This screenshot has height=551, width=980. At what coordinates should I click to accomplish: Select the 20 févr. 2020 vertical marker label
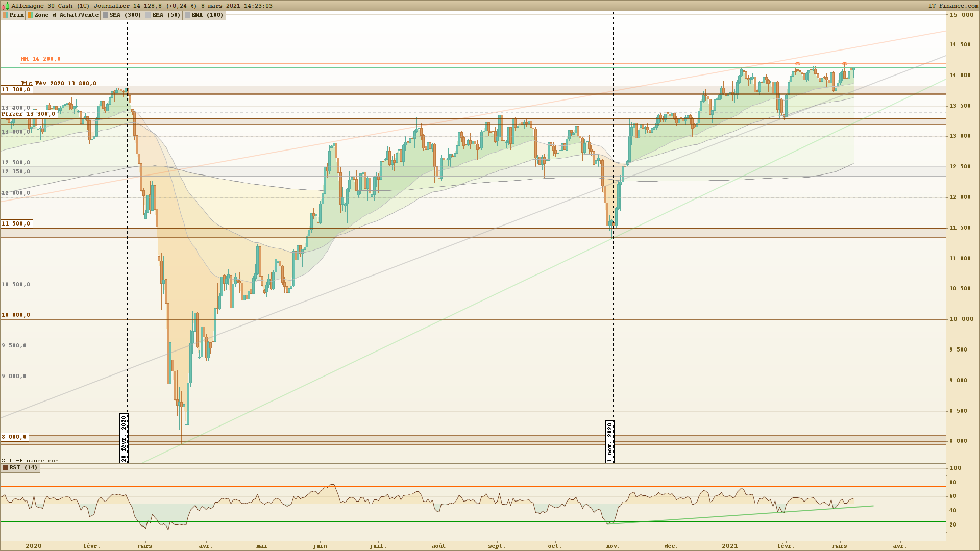tap(124, 438)
